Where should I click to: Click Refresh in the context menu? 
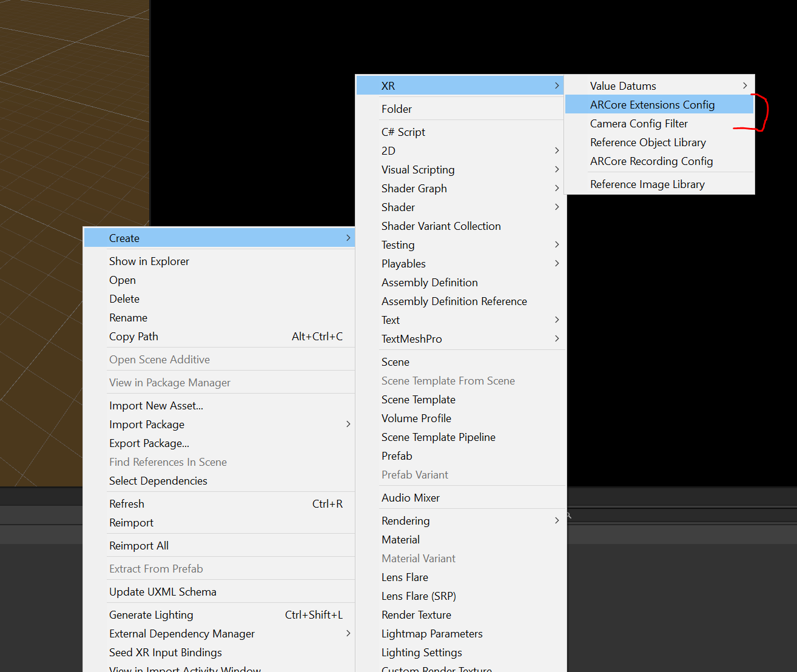(127, 504)
